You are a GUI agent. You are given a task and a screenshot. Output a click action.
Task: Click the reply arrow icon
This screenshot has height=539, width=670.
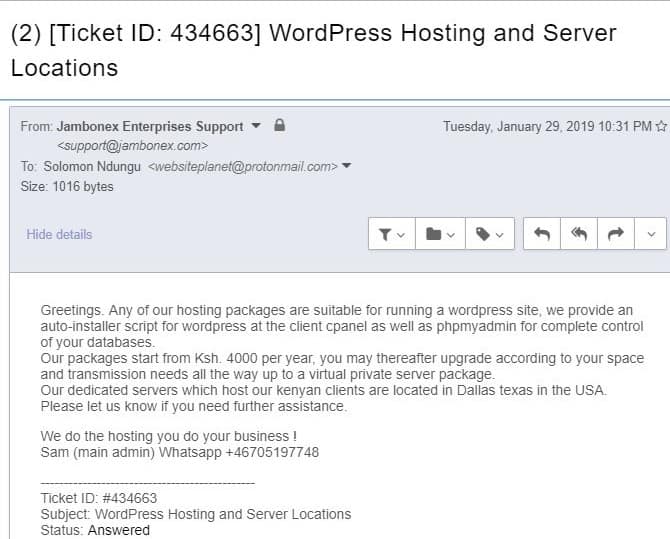542,234
